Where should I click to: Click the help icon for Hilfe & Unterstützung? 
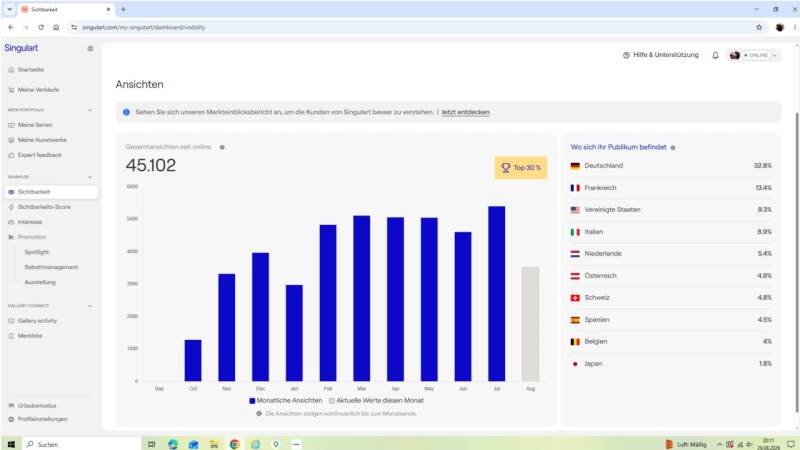626,55
